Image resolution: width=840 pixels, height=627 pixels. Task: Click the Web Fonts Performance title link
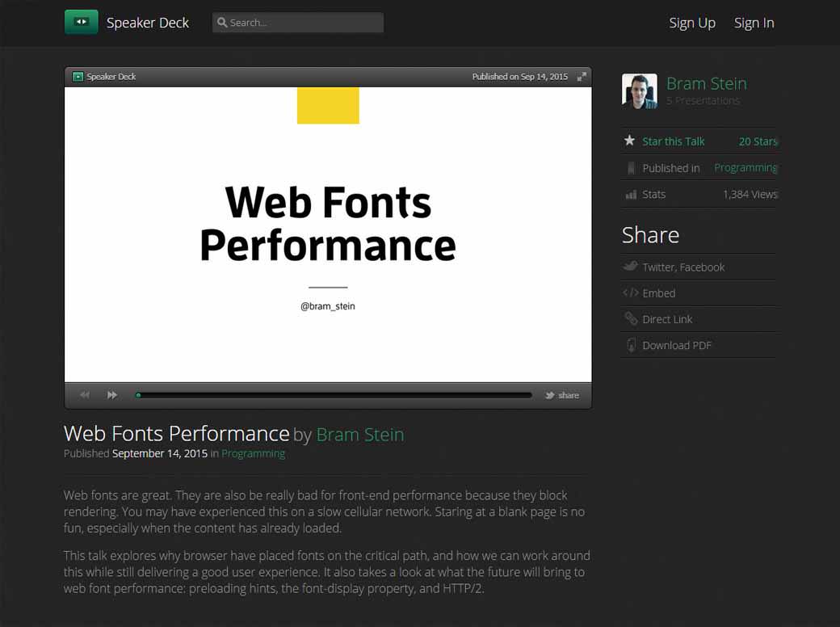176,433
